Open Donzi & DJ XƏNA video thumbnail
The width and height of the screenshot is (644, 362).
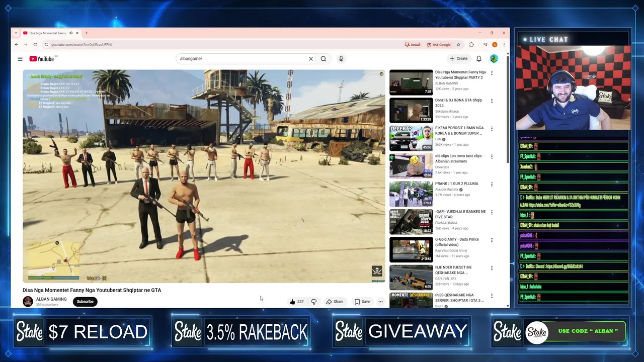411,110
